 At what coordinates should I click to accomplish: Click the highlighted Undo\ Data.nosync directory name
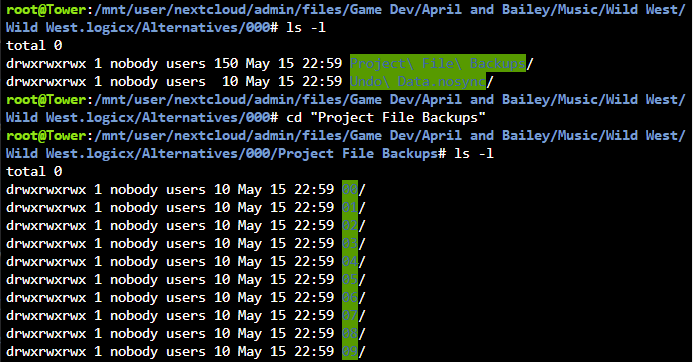(418, 81)
